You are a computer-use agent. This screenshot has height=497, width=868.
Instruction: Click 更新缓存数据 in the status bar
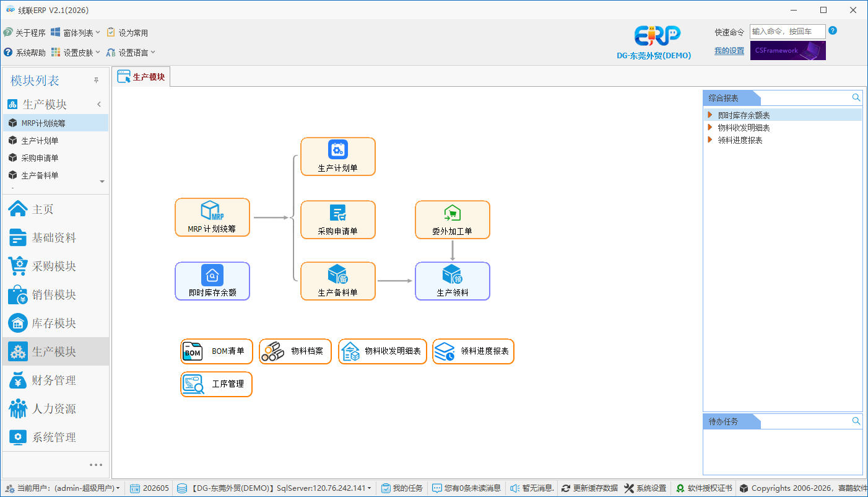(x=589, y=488)
